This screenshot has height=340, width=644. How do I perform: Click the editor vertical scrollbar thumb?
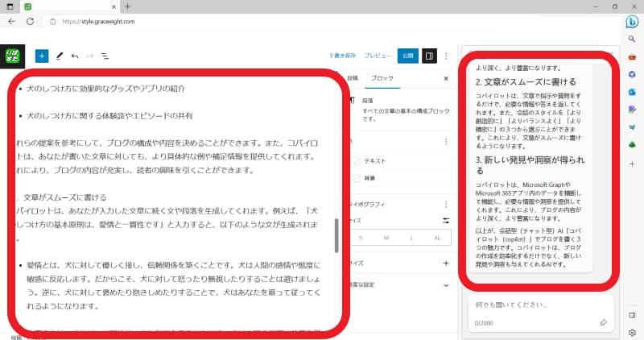tap(336, 235)
